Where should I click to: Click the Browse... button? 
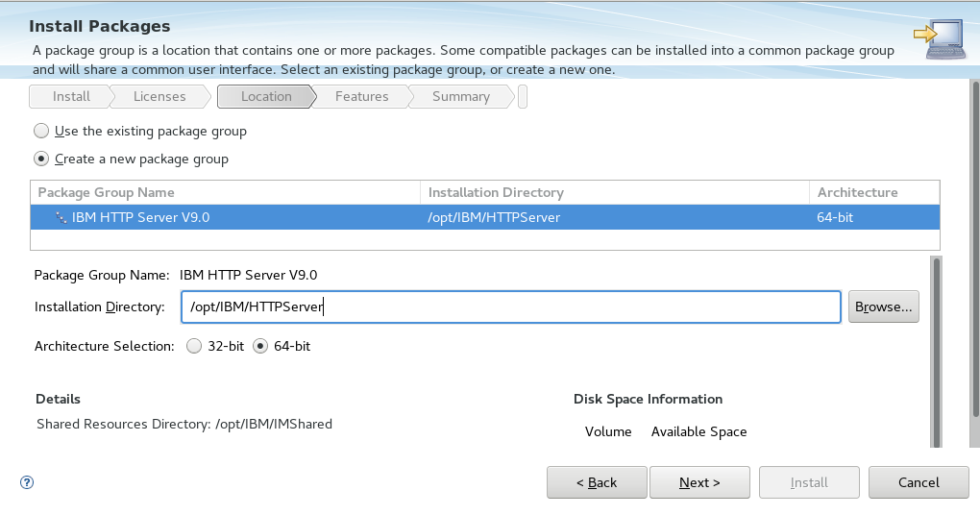883,307
